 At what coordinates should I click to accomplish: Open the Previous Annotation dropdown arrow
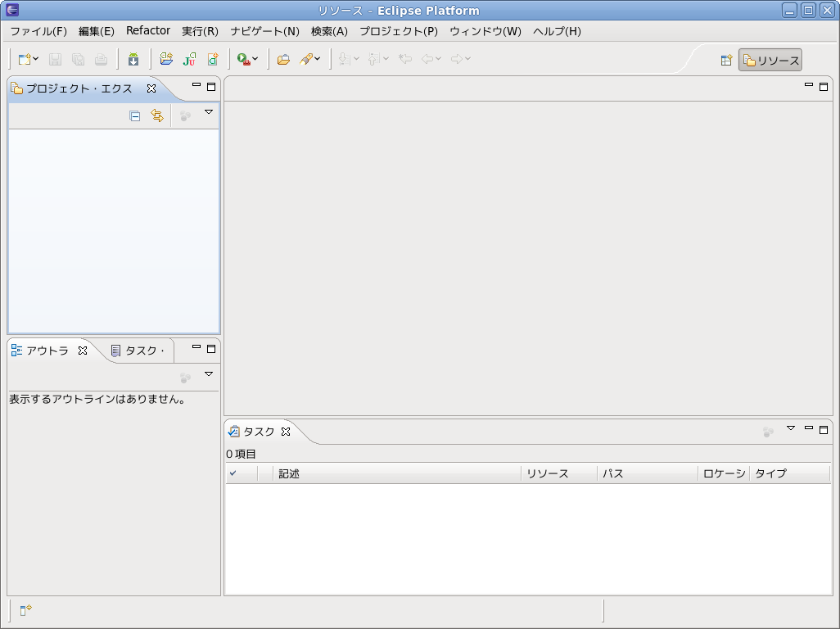coord(386,59)
